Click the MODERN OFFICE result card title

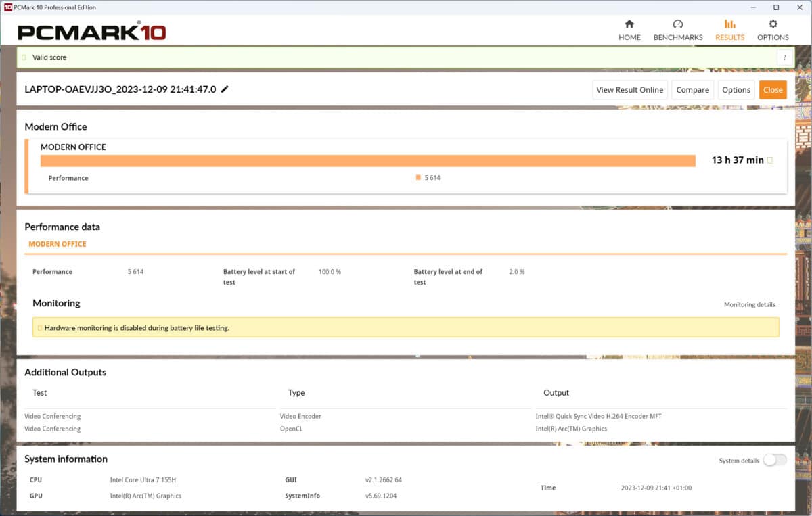73,147
